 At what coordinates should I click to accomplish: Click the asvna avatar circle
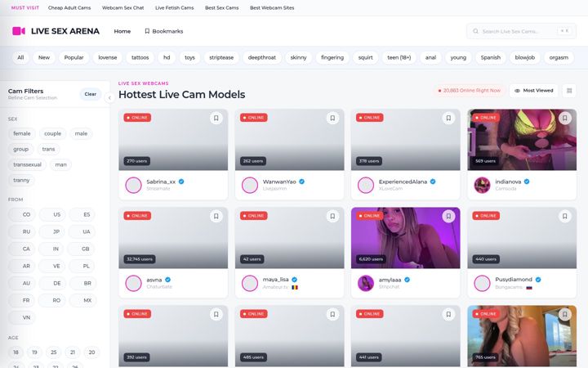pos(133,283)
